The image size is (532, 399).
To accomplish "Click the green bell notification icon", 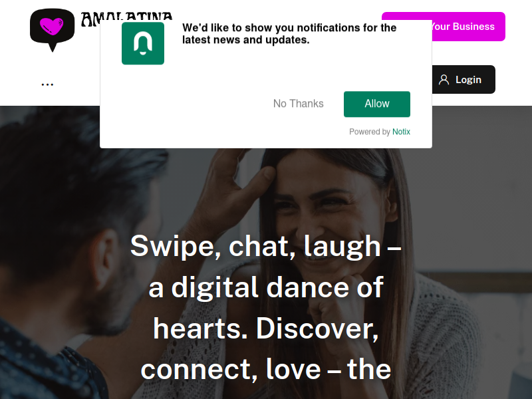I will click(143, 43).
